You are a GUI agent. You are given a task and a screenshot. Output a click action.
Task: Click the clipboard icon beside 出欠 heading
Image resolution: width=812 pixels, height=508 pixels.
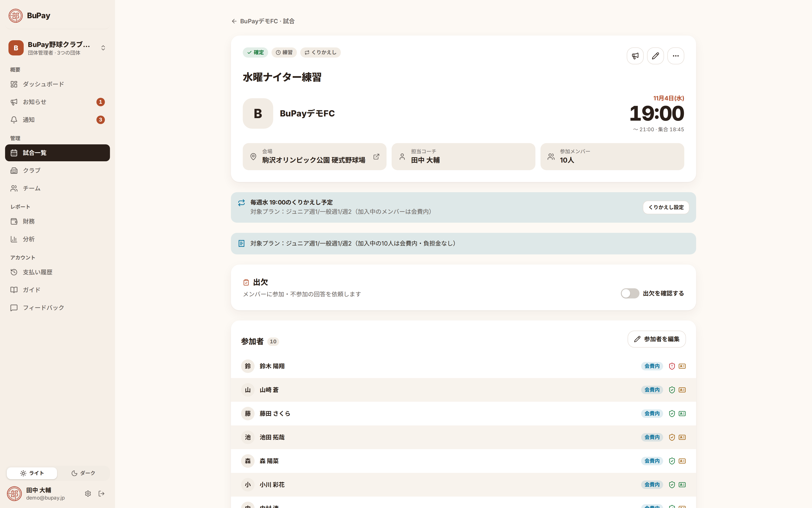click(246, 282)
